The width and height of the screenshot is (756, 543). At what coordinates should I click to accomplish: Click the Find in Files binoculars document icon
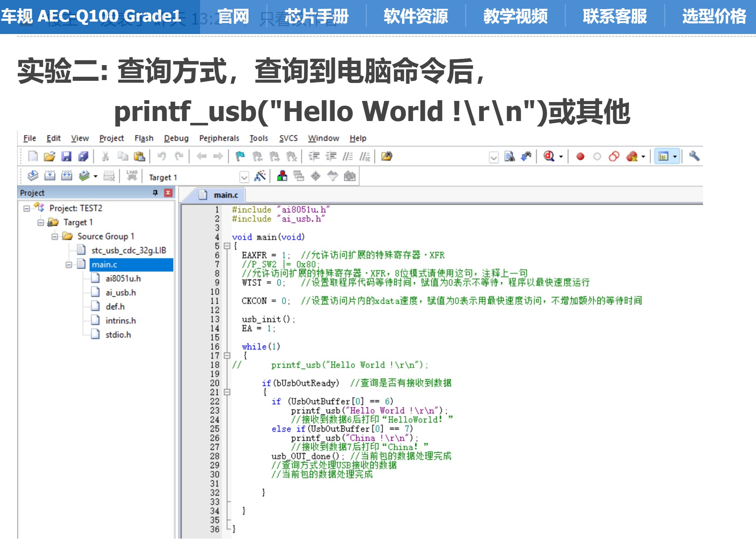509,157
